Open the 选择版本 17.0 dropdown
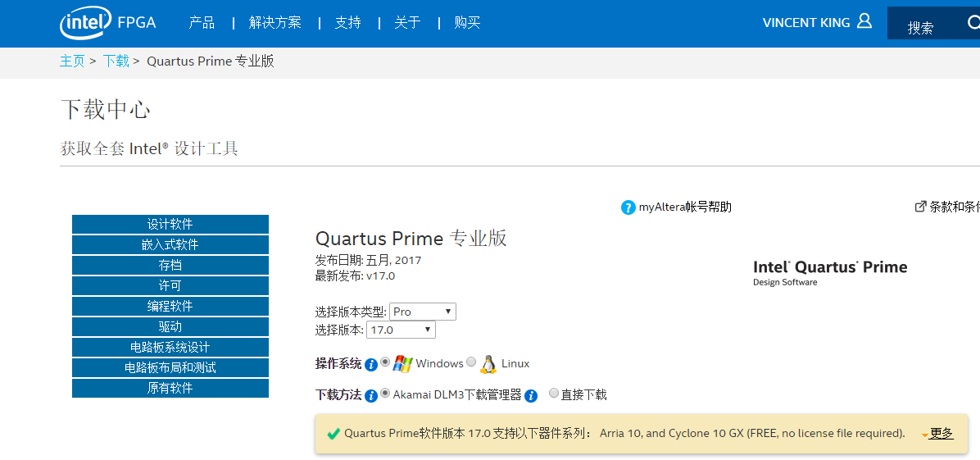This screenshot has width=980, height=460. 401,330
